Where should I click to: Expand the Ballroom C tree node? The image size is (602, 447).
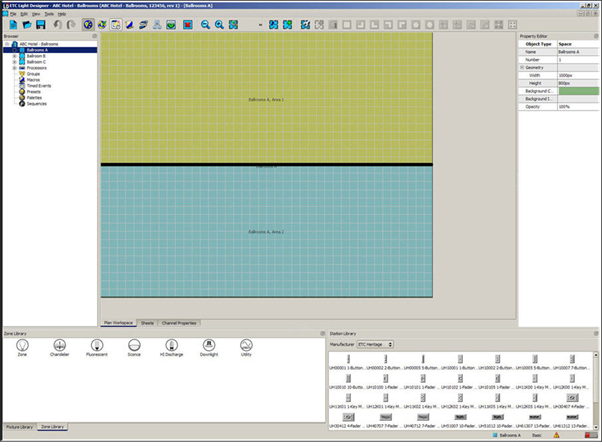14,62
